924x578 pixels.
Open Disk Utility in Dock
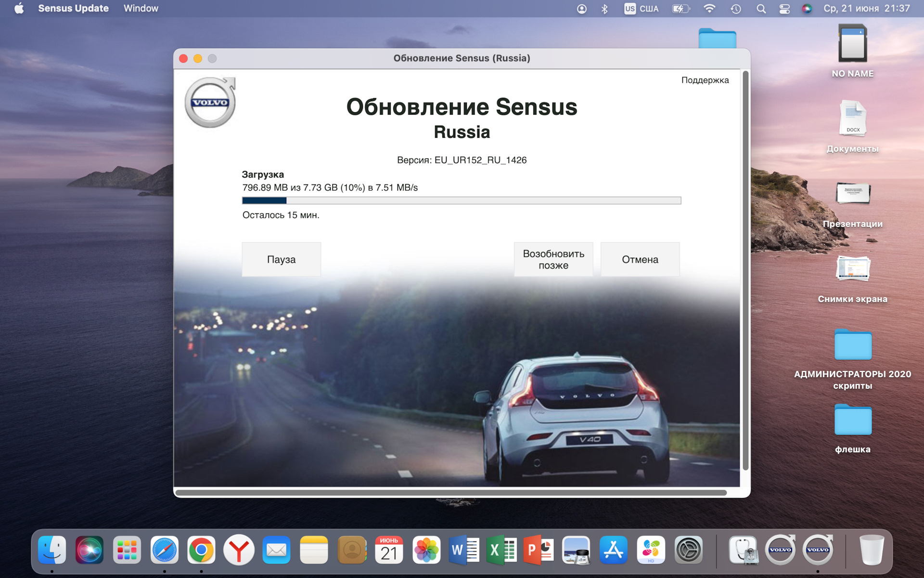click(x=743, y=550)
